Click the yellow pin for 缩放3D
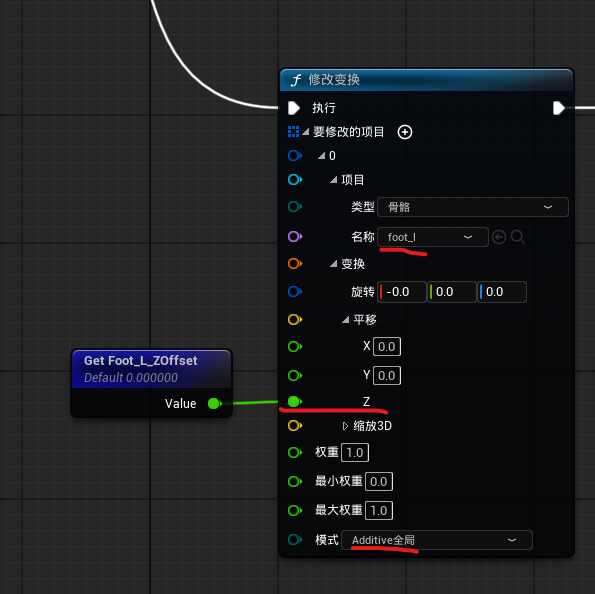595x594 pixels. 295,425
